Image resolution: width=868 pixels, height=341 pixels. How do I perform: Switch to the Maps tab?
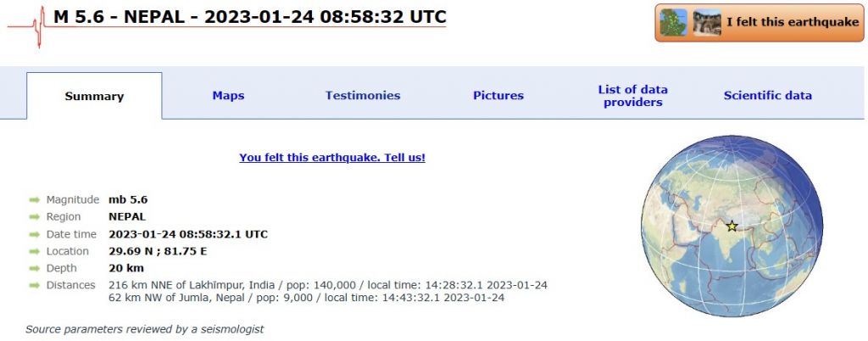click(x=228, y=96)
